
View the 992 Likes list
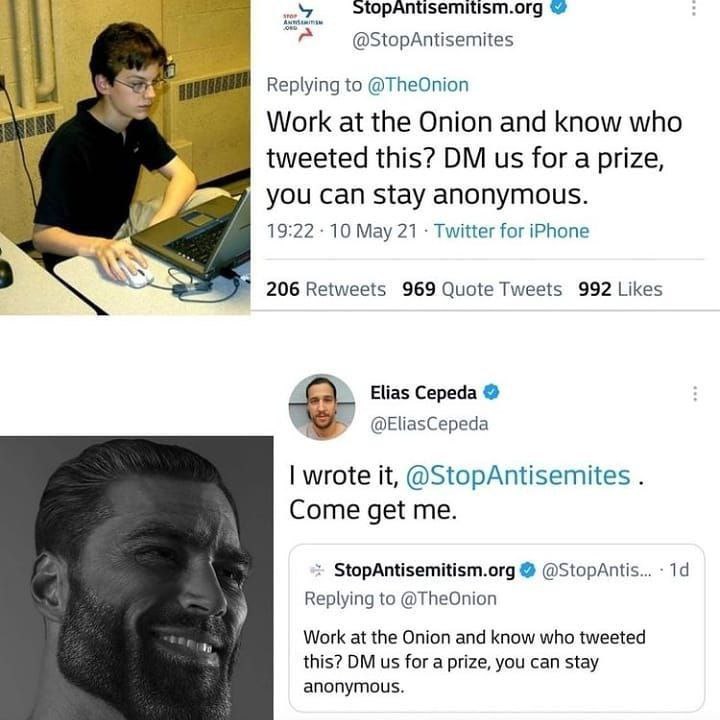point(620,289)
